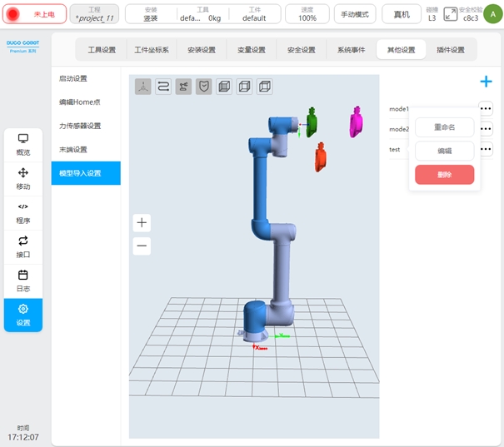Open the user avatar A icon
This screenshot has height=447, width=504.
point(492,13)
